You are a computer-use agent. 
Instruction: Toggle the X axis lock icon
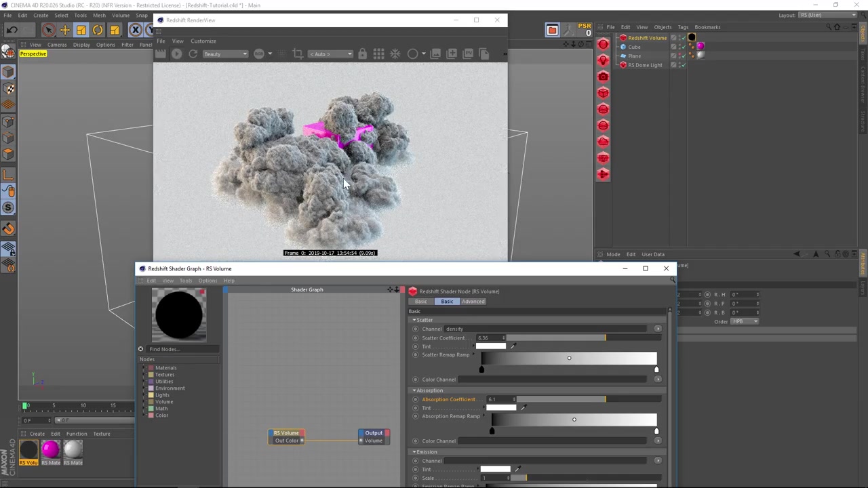(136, 30)
